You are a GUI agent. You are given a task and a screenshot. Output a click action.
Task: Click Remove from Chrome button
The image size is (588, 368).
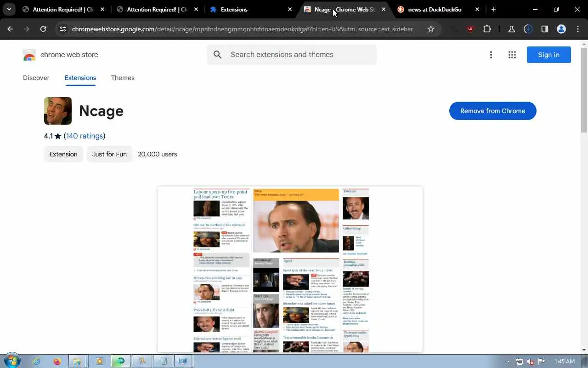[492, 111]
